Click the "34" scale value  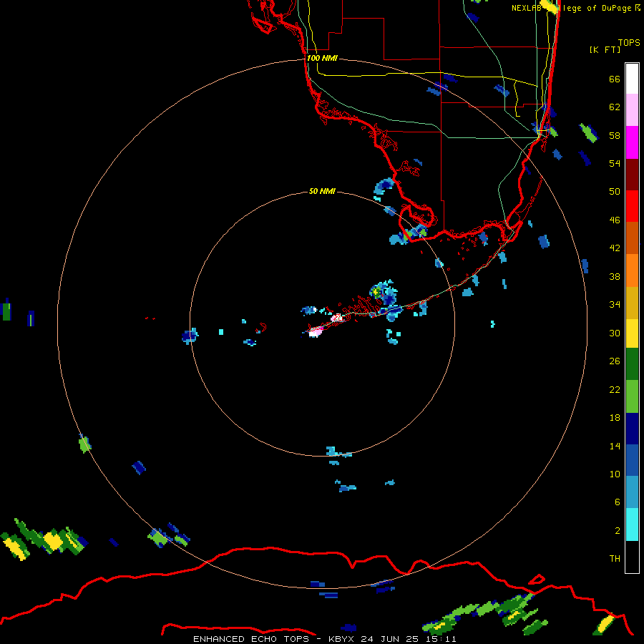[615, 305]
